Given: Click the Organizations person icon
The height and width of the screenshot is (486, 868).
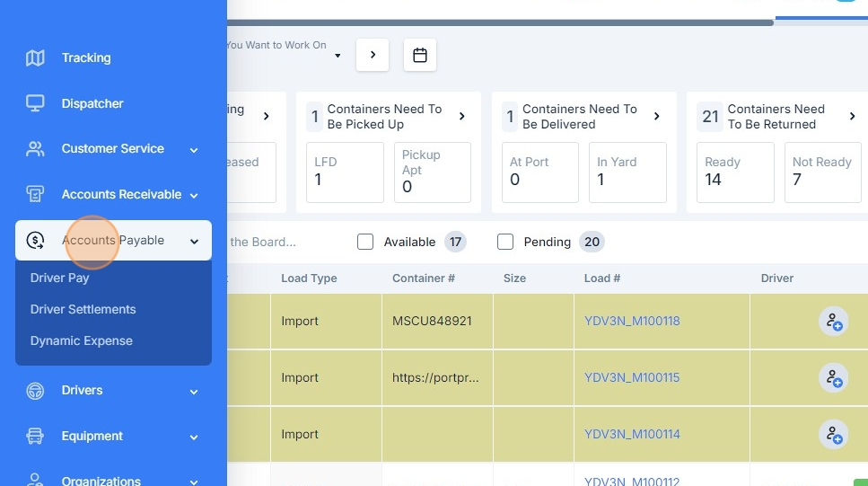Looking at the screenshot, I should tap(35, 480).
